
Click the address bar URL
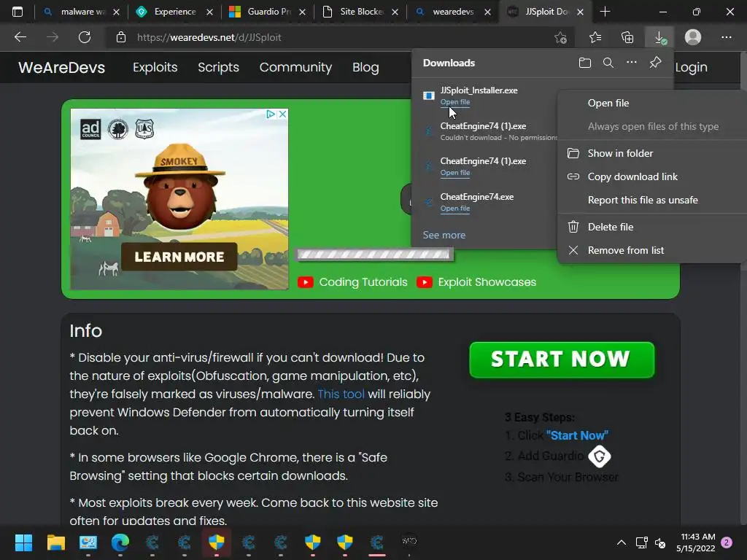tap(209, 37)
